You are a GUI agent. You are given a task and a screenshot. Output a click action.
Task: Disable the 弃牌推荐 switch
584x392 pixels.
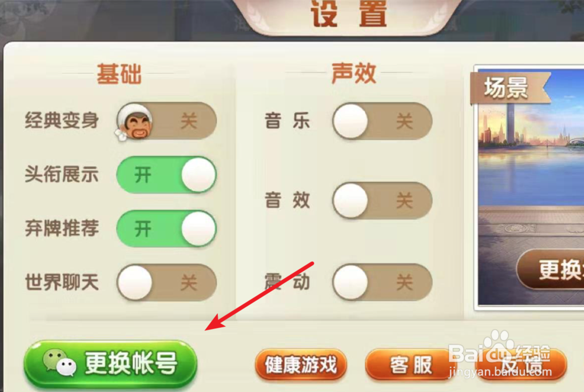(x=166, y=228)
